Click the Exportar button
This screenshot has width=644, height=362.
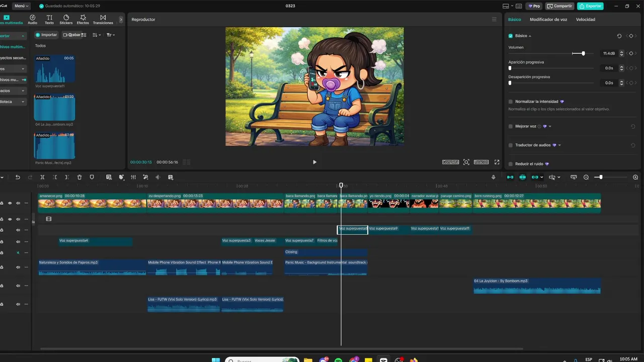point(591,6)
